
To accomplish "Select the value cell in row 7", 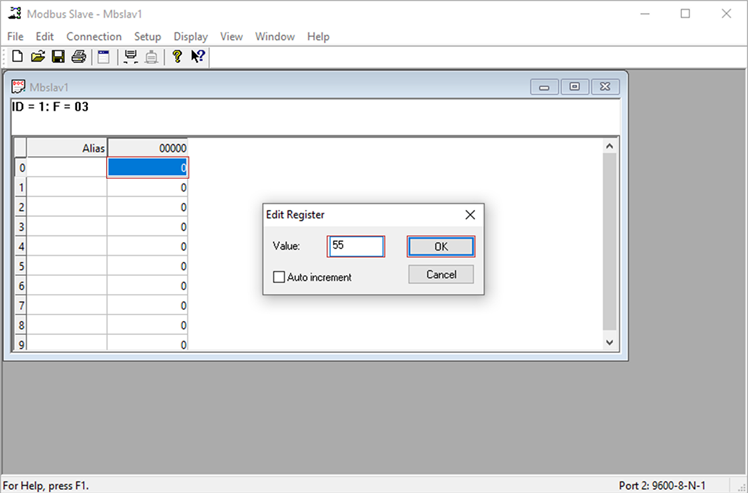I will [147, 305].
